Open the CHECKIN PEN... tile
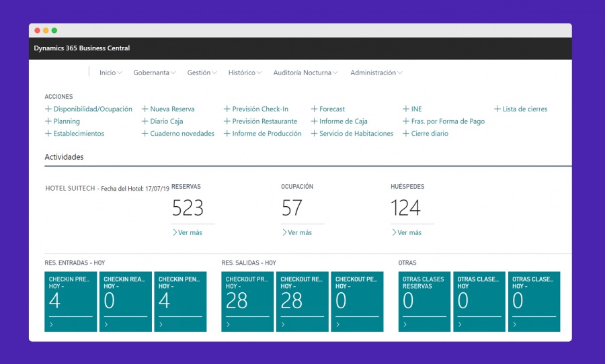The height and width of the screenshot is (364, 605). click(180, 302)
